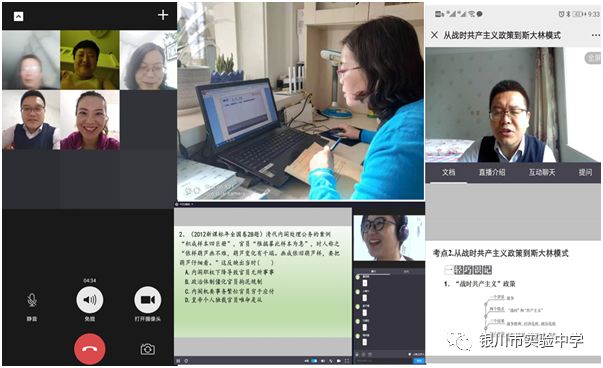Select the smiling woman's video thumbnail

point(90,120)
